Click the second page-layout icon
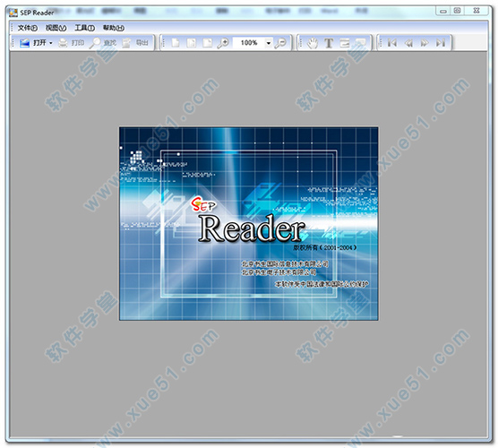Image resolution: width=498 pixels, height=448 pixels. [191, 43]
